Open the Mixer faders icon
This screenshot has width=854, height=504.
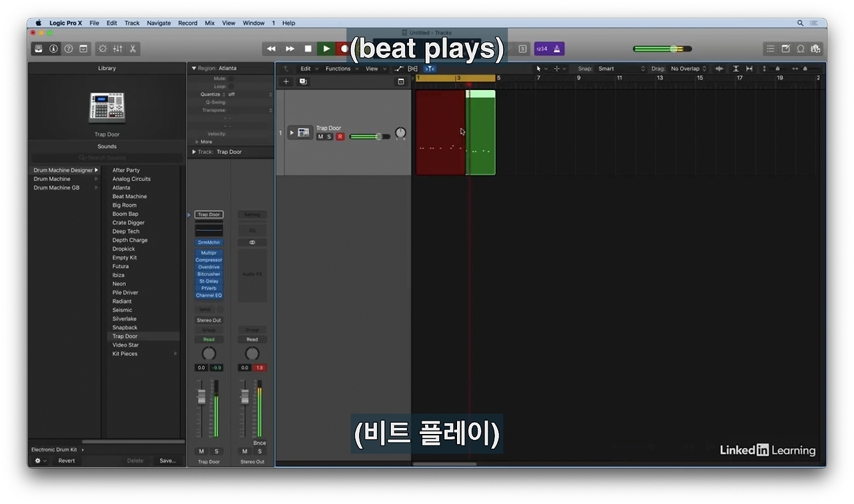[x=117, y=49]
